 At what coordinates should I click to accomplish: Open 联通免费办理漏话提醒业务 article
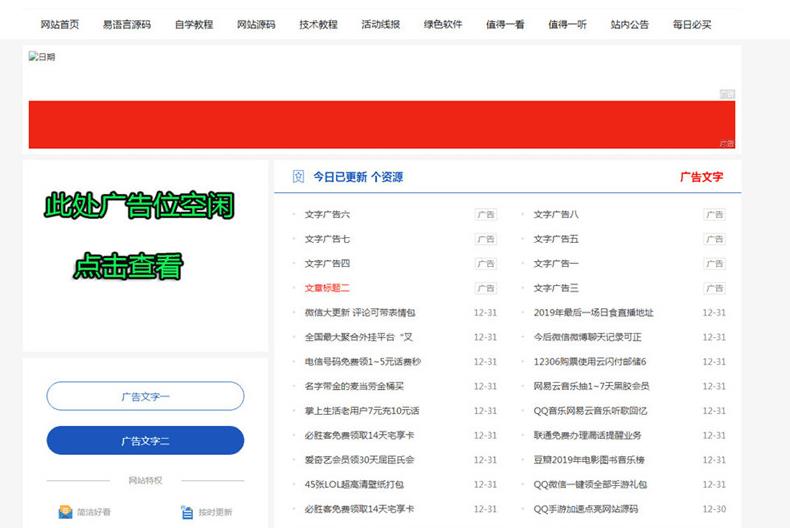tap(587, 435)
